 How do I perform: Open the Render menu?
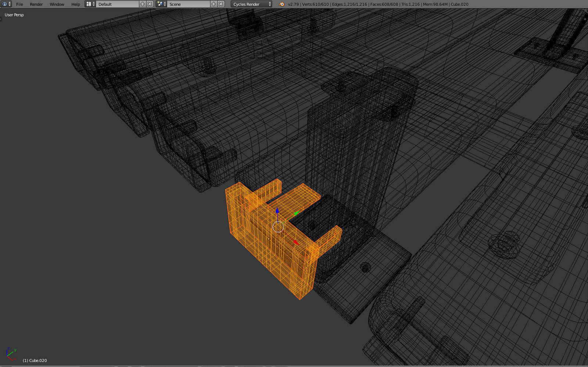pyautogui.click(x=36, y=4)
